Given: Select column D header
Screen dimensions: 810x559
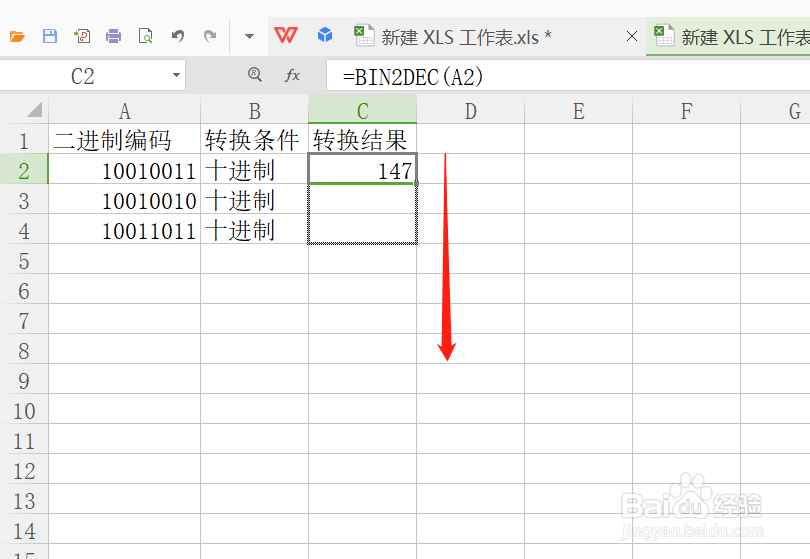Looking at the screenshot, I should click(471, 111).
